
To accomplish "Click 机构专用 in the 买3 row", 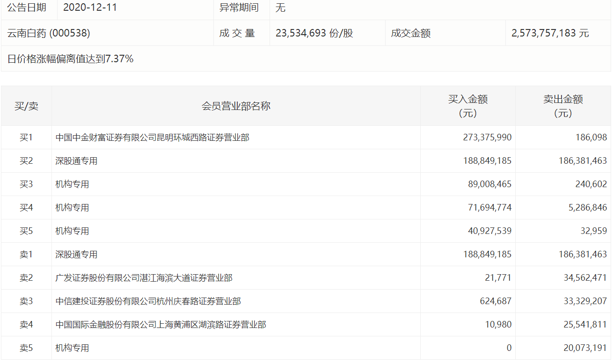I will pyautogui.click(x=72, y=184).
